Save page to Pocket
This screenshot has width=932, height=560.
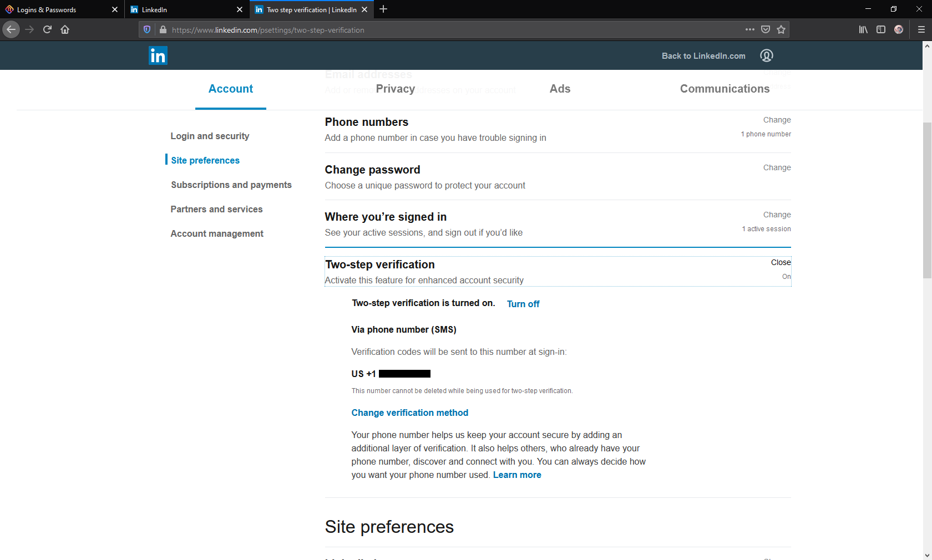click(766, 29)
